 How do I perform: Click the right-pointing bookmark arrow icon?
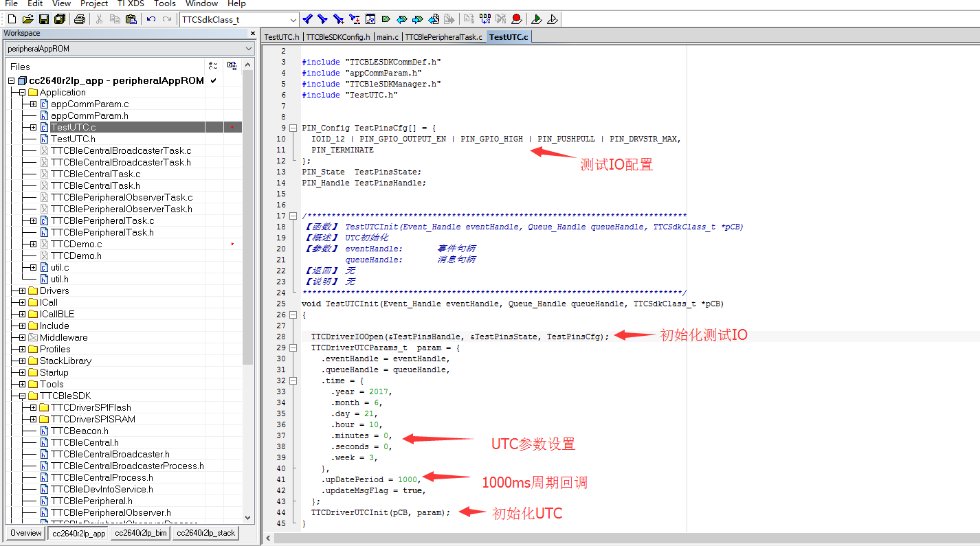point(418,19)
